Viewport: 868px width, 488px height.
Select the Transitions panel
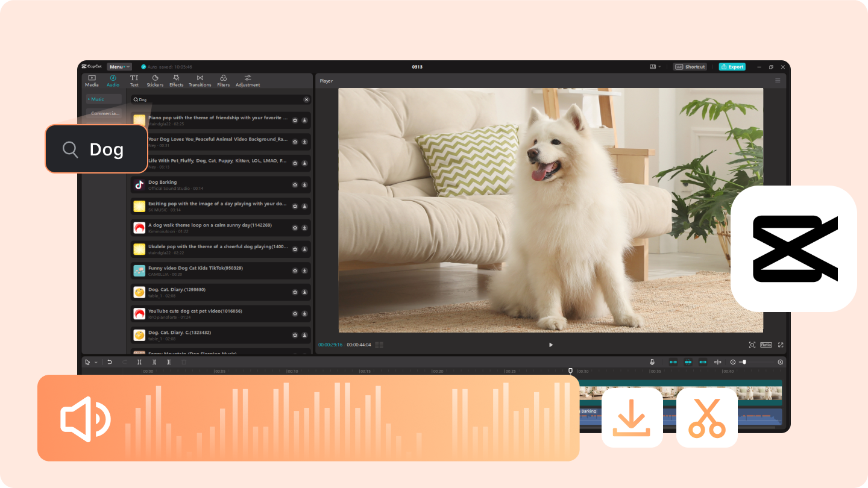point(200,80)
